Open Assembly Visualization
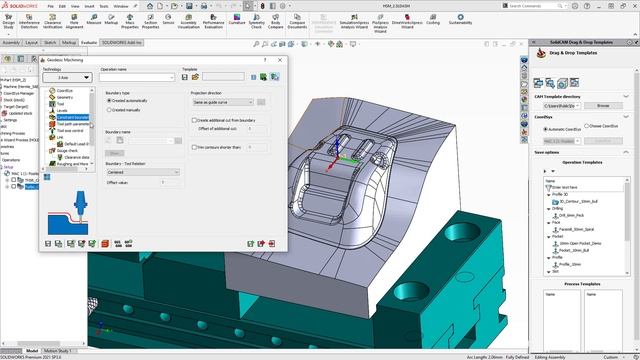 (x=189, y=21)
